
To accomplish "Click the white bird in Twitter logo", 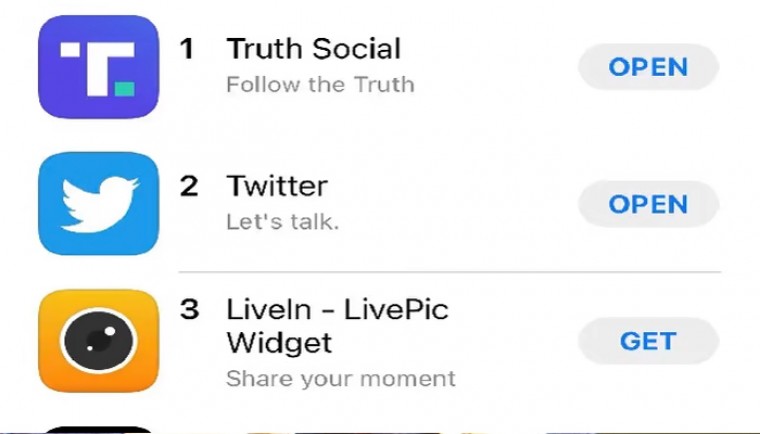I will [98, 204].
